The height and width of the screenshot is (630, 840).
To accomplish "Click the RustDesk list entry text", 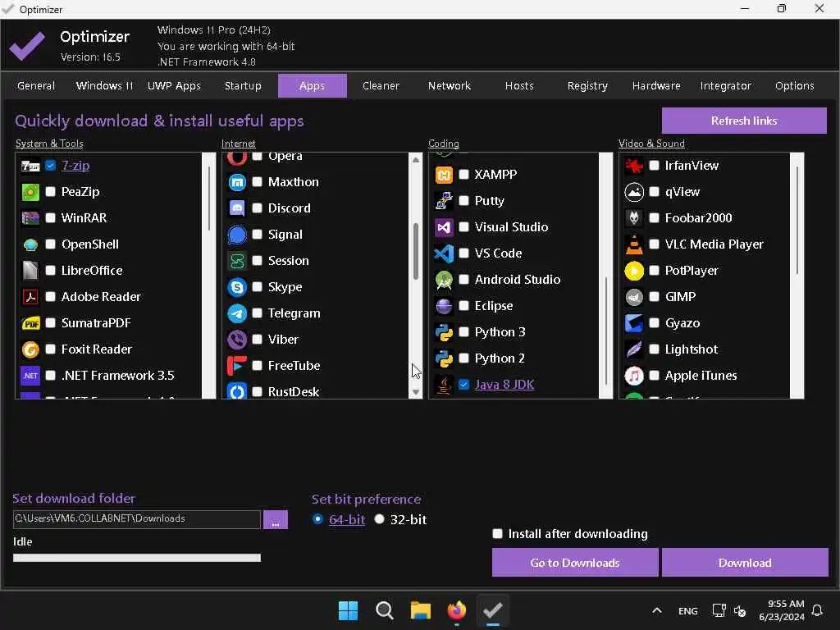I will [294, 392].
